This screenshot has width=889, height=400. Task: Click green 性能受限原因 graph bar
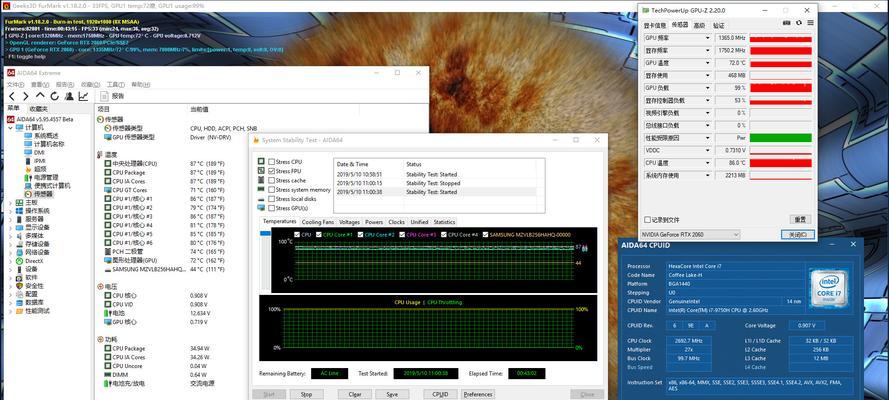click(781, 138)
